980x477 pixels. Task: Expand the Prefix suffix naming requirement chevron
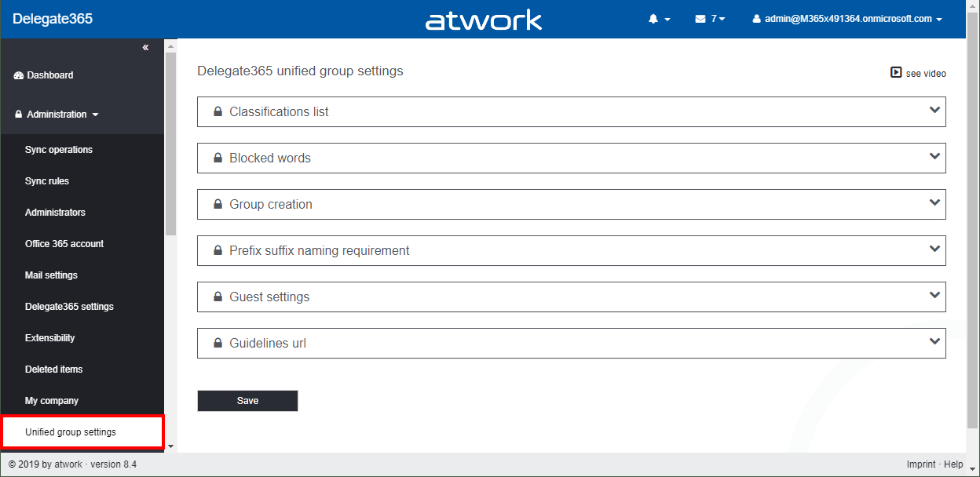coord(934,249)
